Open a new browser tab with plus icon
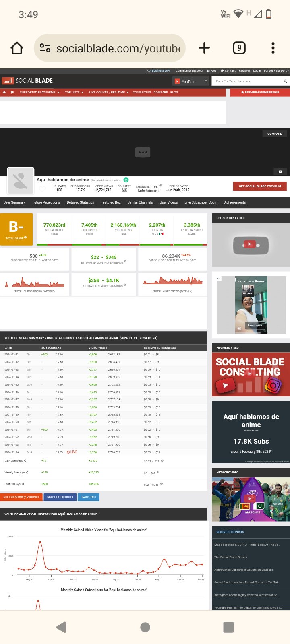Viewport: 290px width, 644px height. 204,48
